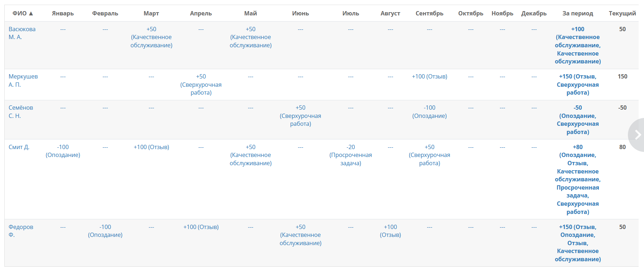Click Васюкова's March +50 entry
Image resolution: width=644 pixels, height=267 pixels.
[x=151, y=37]
